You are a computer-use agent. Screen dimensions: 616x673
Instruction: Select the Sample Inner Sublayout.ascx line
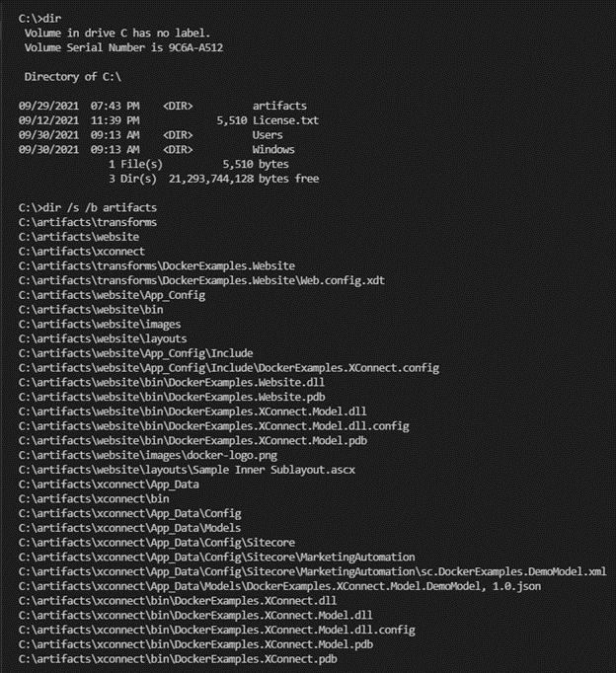pyautogui.click(x=187, y=470)
